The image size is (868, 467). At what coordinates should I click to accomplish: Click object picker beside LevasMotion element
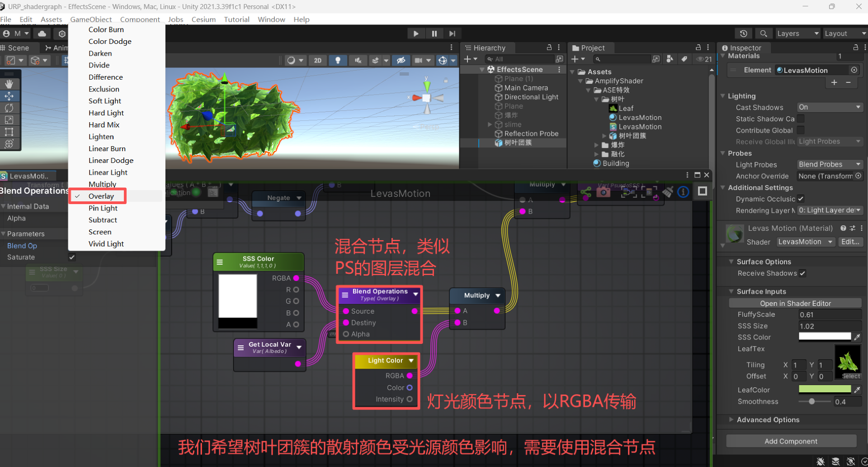point(854,70)
